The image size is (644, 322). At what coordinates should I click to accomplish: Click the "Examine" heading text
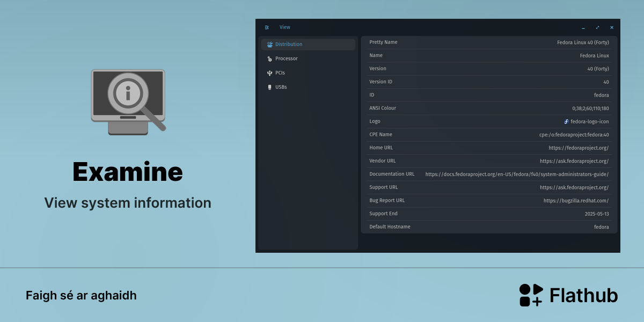[x=128, y=172]
